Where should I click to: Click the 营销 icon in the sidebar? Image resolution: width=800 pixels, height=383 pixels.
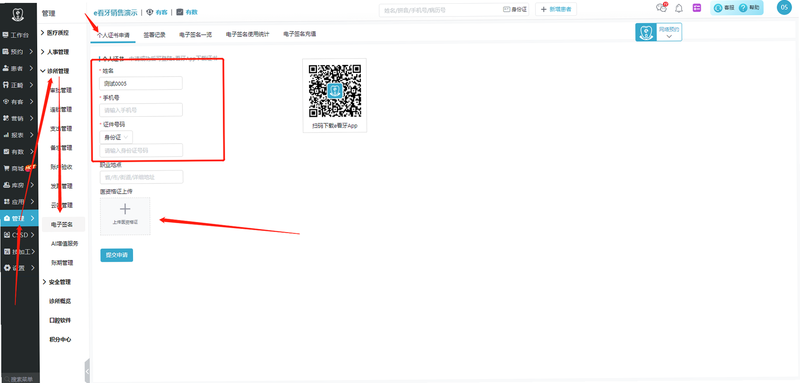point(6,118)
